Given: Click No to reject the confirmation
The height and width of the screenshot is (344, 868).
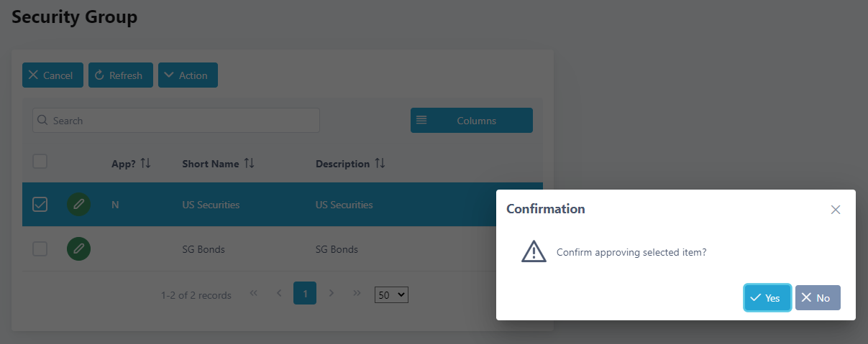Looking at the screenshot, I should coord(817,298).
